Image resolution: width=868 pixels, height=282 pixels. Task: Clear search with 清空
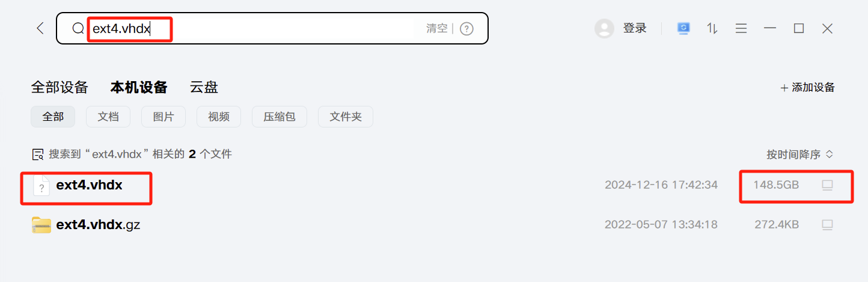pyautogui.click(x=437, y=28)
